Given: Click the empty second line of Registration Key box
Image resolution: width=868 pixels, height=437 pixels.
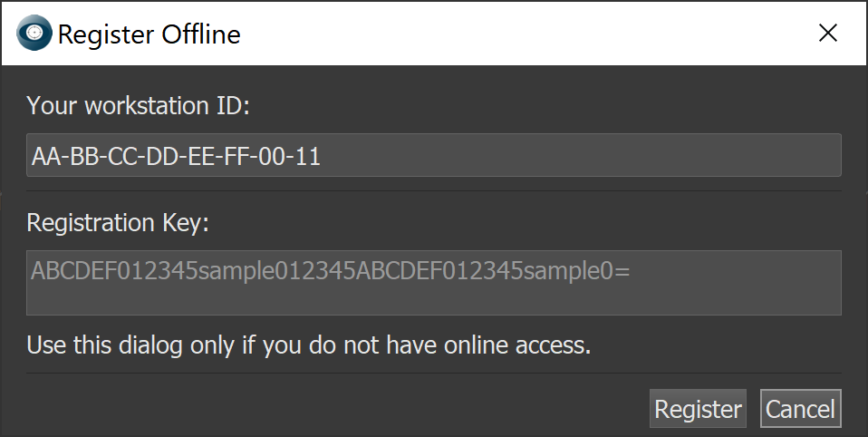Looking at the screenshot, I should (433, 300).
